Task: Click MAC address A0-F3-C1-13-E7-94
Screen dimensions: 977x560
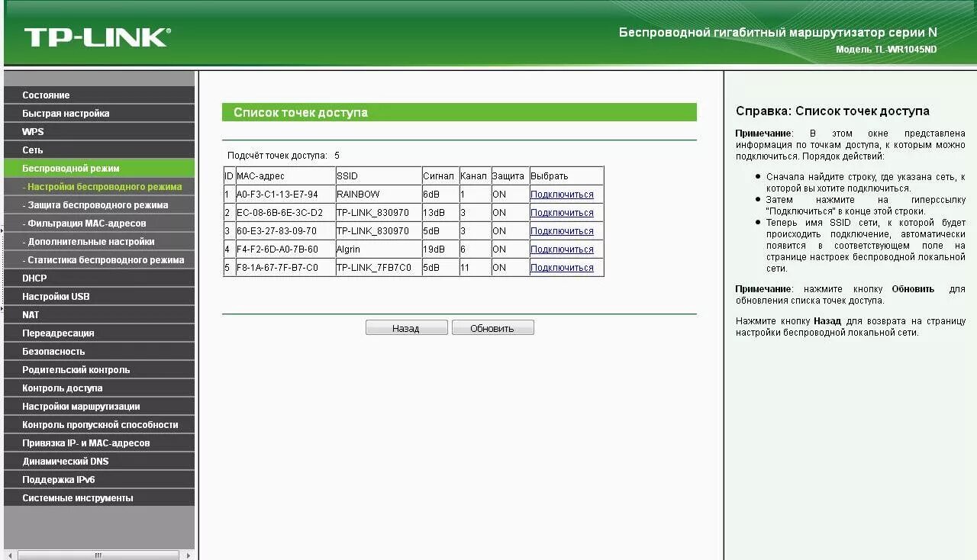Action: (277, 195)
